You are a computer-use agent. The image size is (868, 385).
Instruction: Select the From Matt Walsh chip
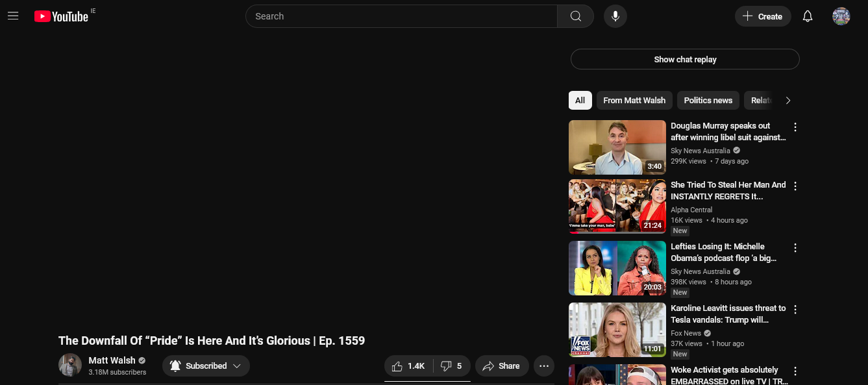634,101
